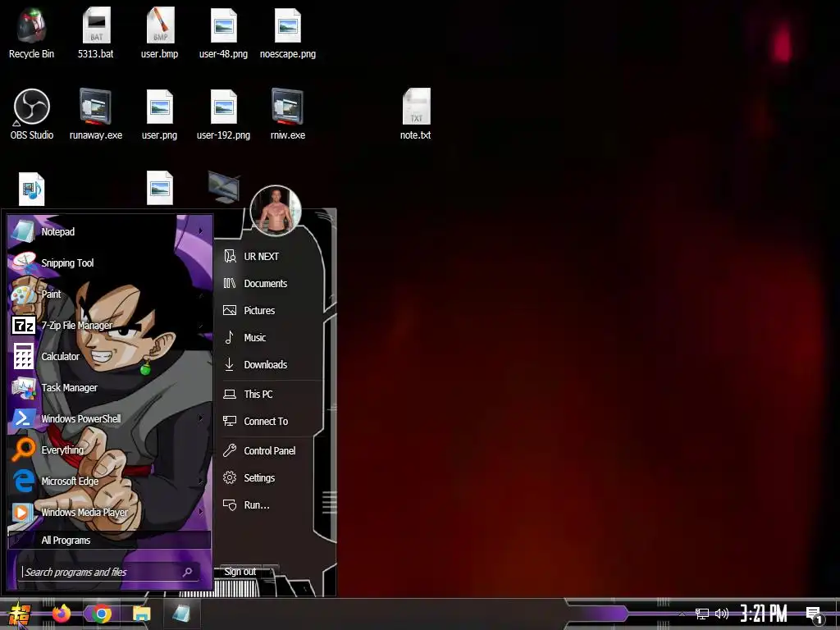Focus the Search programs and files box
Image resolution: width=840 pixels, height=630 pixels.
click(x=110, y=572)
